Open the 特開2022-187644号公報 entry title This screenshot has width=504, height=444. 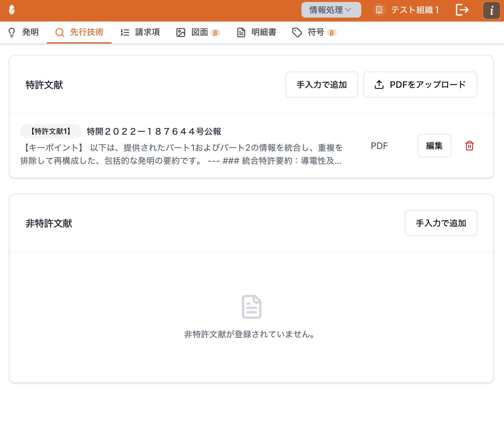click(154, 132)
